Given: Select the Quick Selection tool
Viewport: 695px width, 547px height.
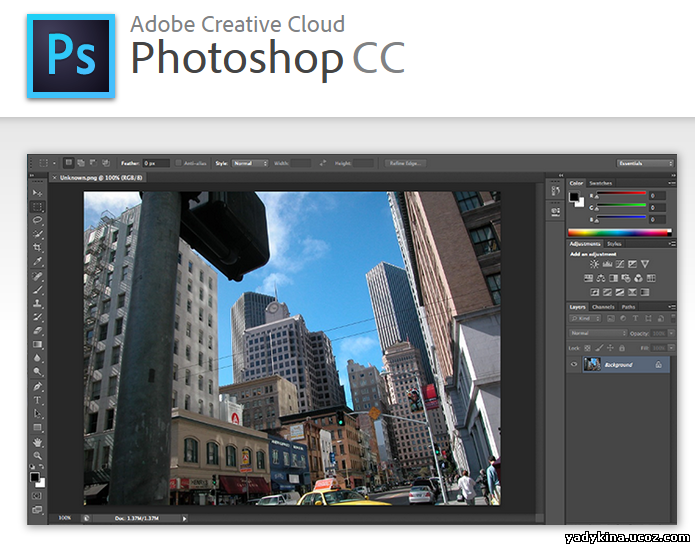Looking at the screenshot, I should [x=37, y=234].
